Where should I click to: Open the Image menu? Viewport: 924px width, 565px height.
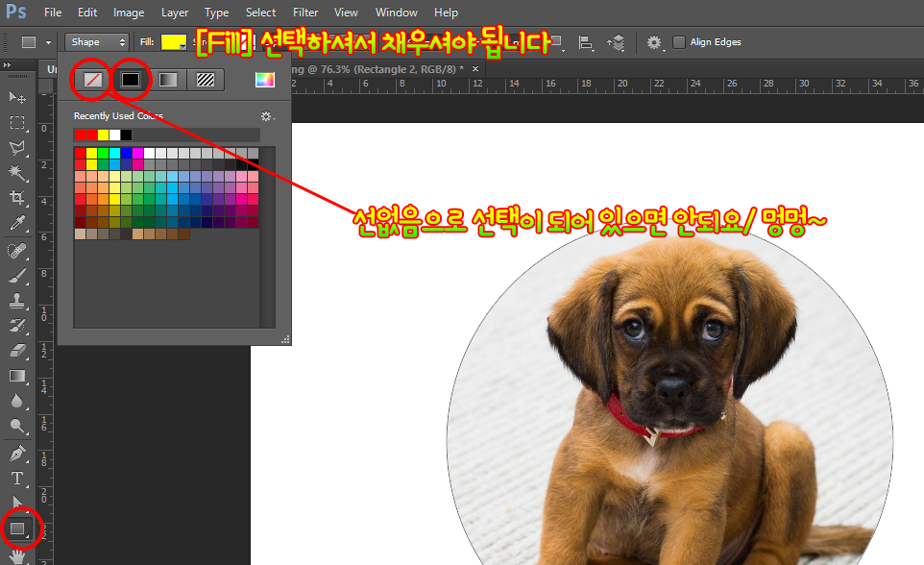click(129, 12)
